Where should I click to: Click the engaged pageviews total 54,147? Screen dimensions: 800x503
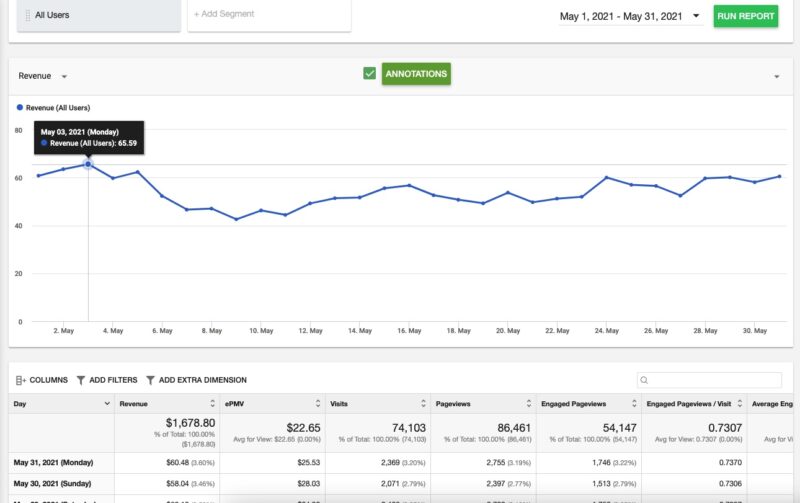[620, 428]
